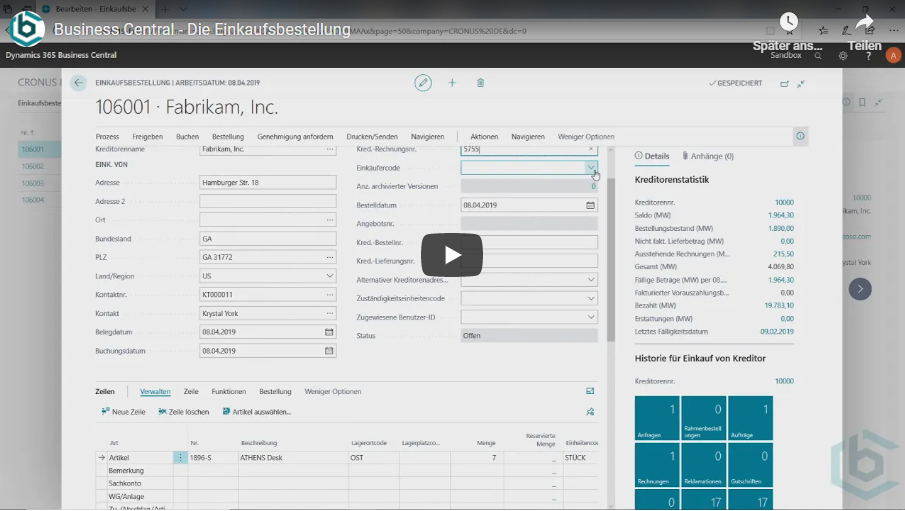Expand the Einkäufercode dropdown

point(591,168)
